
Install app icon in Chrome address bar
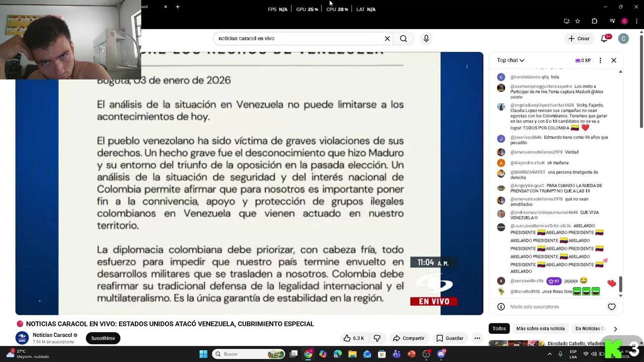coord(567,21)
